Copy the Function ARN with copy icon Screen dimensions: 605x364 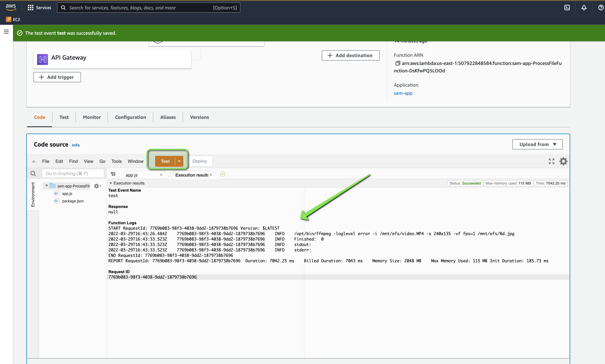point(397,63)
